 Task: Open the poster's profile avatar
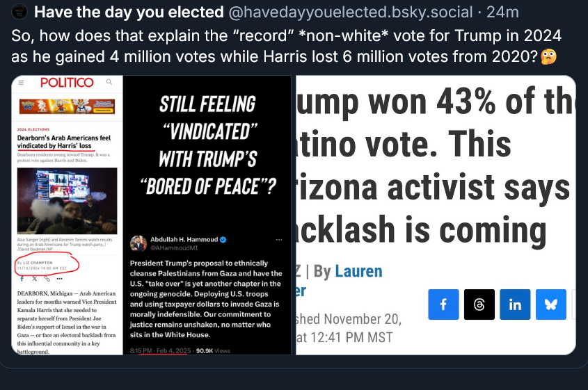21,12
